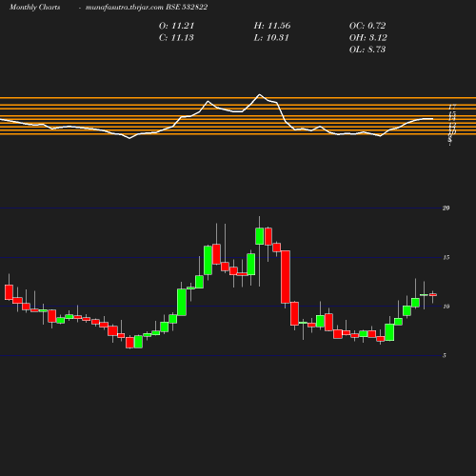
Task: Click the 'munafasutra.tbrjar.com' source text
Action: tap(125, 8)
